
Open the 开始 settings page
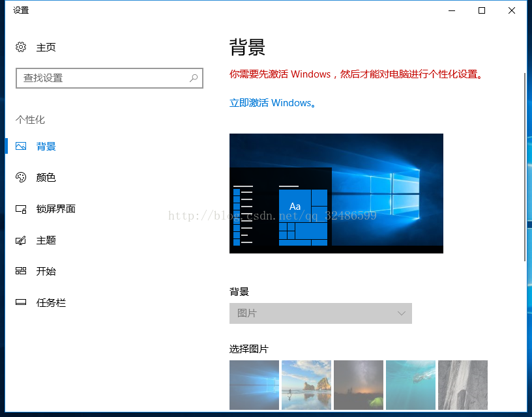[46, 271]
